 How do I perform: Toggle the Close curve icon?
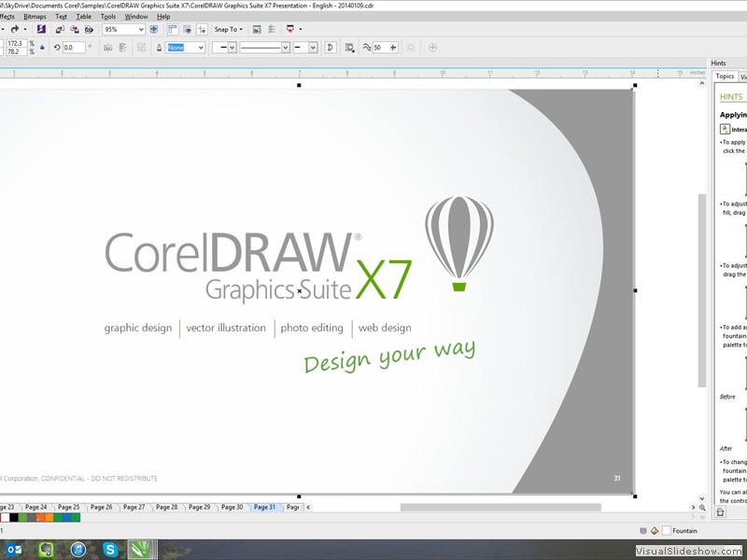click(x=331, y=48)
